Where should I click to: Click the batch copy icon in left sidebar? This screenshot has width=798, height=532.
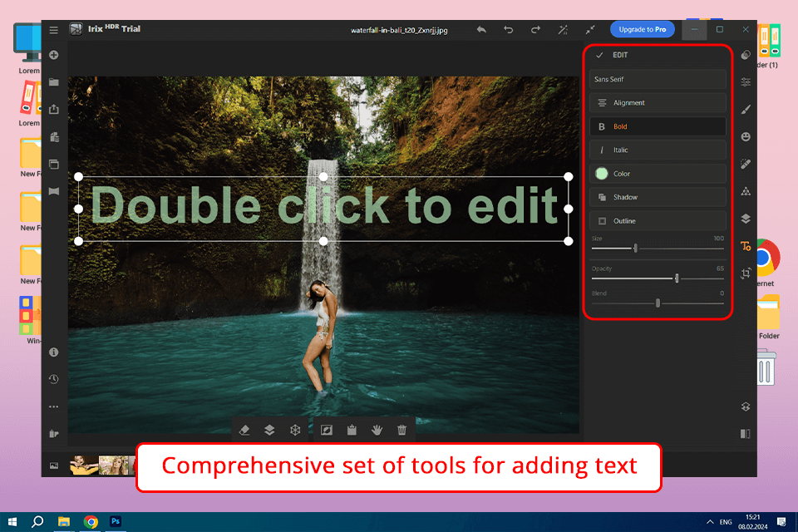click(53, 137)
